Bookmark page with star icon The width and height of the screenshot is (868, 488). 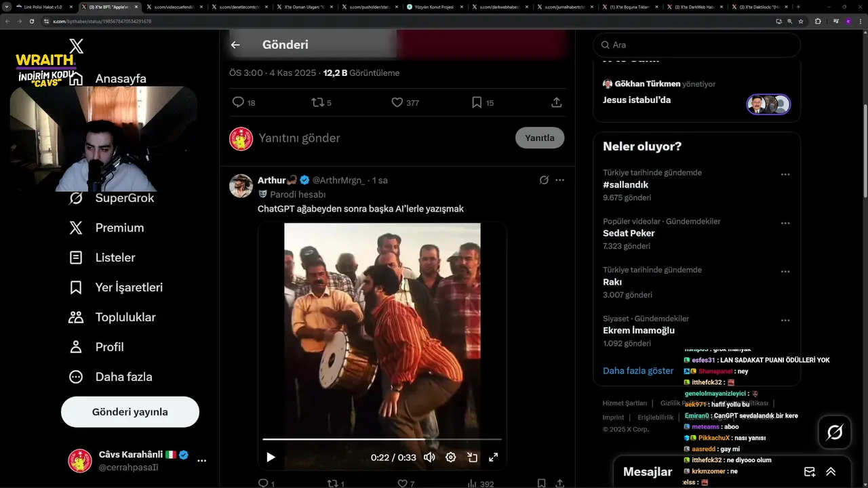[x=801, y=21]
